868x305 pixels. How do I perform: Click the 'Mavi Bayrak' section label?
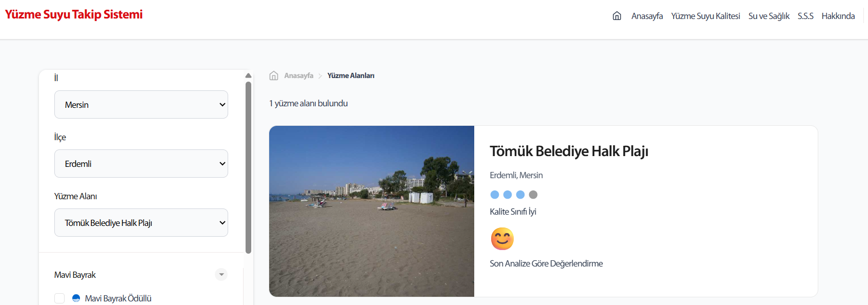tap(75, 275)
